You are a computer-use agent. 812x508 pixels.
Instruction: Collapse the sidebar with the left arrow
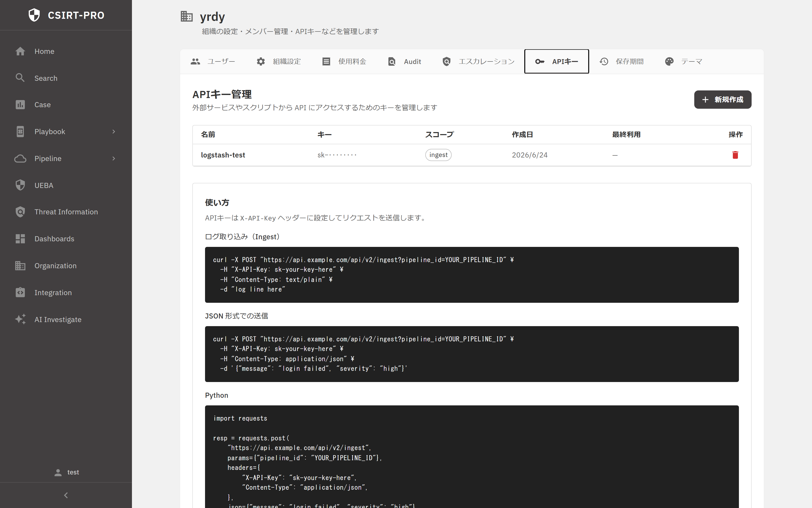pyautogui.click(x=66, y=495)
